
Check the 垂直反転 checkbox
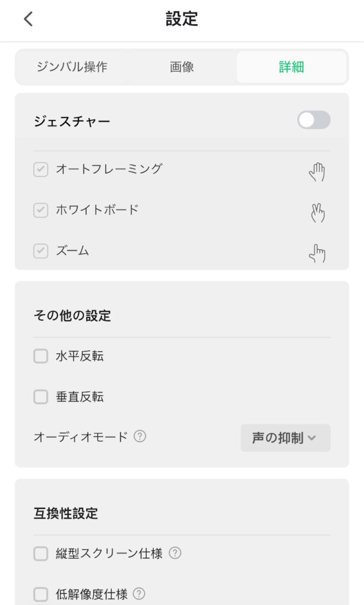coord(40,397)
